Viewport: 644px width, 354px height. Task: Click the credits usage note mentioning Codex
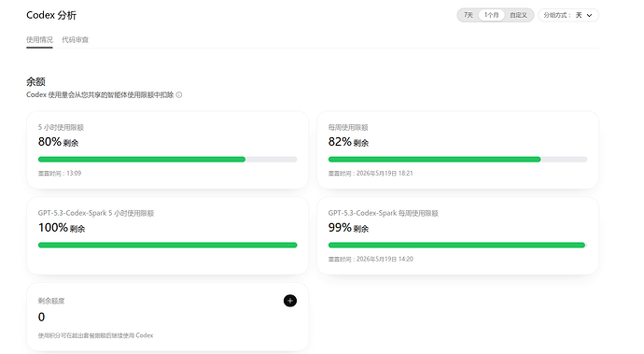[96, 335]
